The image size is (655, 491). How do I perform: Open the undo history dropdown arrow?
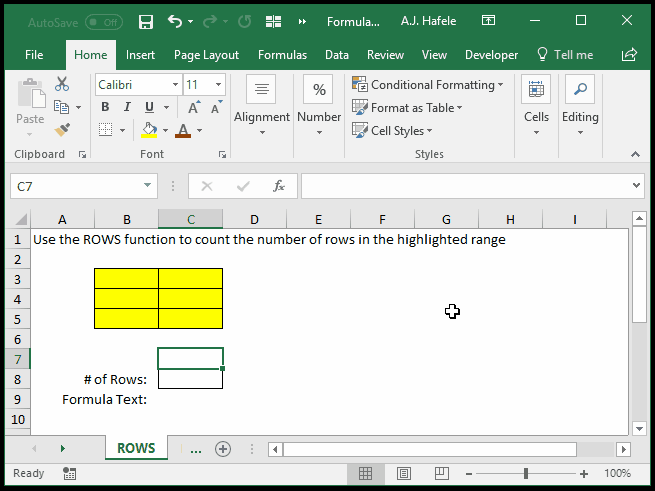click(190, 21)
